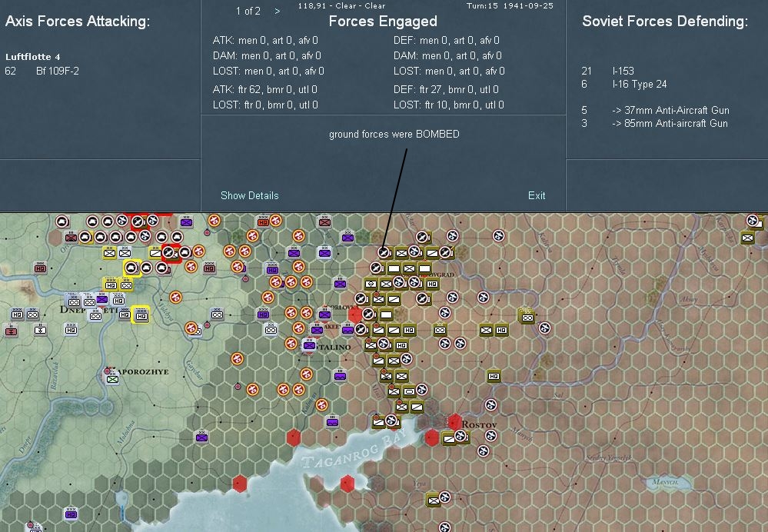Click red hex on peninsula south of Taganrog Bay

347,484
